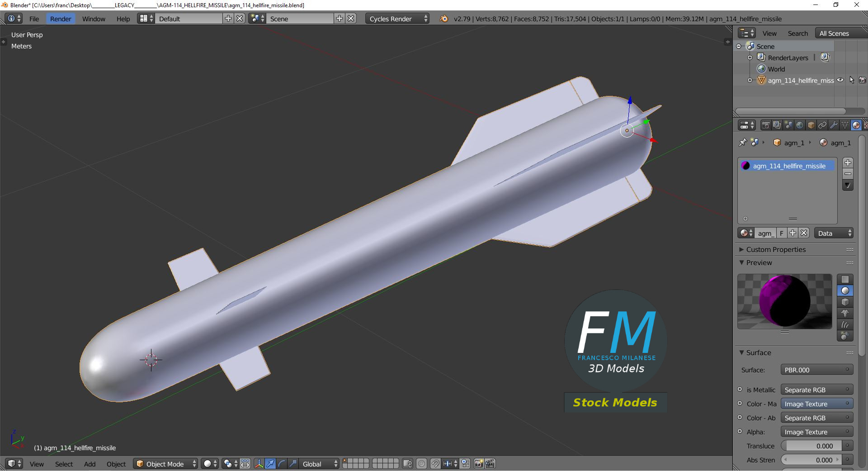This screenshot has width=868, height=471.
Task: Open the Surface shader PBR.000 selector
Action: tap(816, 370)
